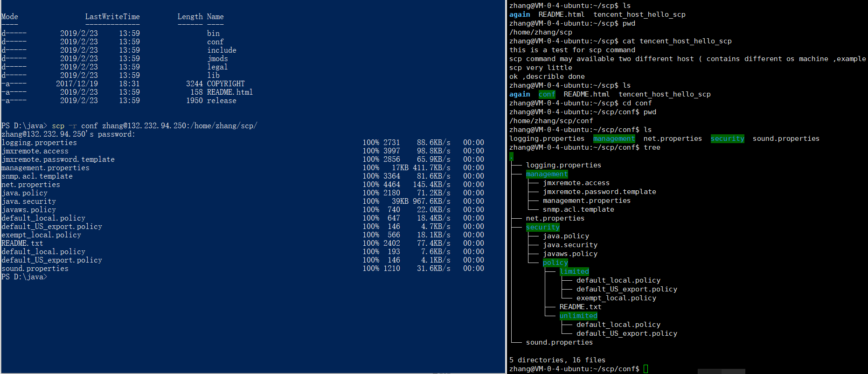Click the 'bin' directory name in PowerShell listing

click(213, 34)
